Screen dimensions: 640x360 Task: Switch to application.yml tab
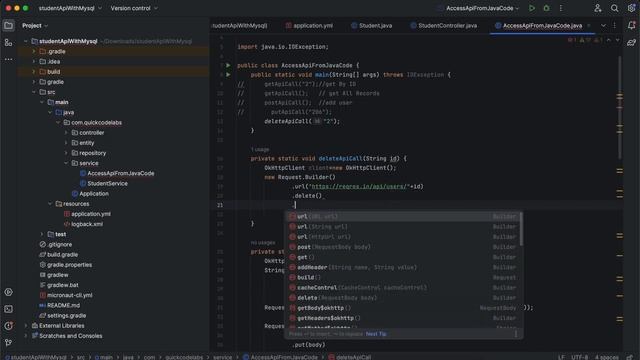pyautogui.click(x=309, y=26)
